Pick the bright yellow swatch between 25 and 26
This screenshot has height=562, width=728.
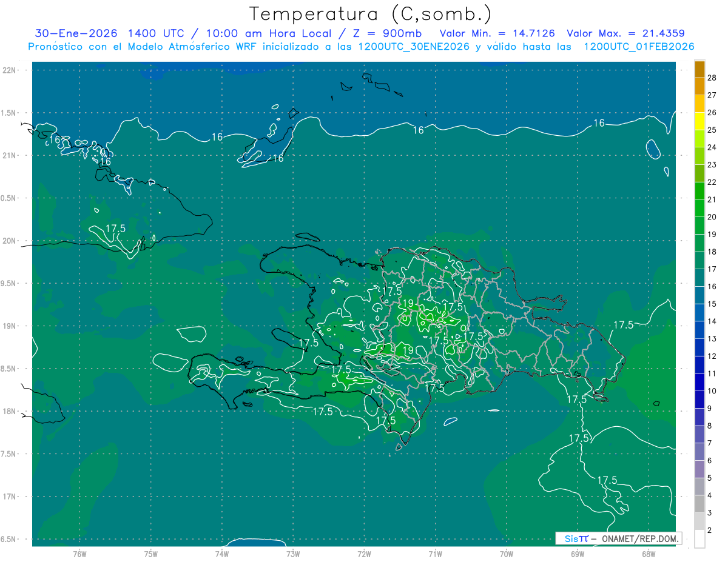[699, 121]
